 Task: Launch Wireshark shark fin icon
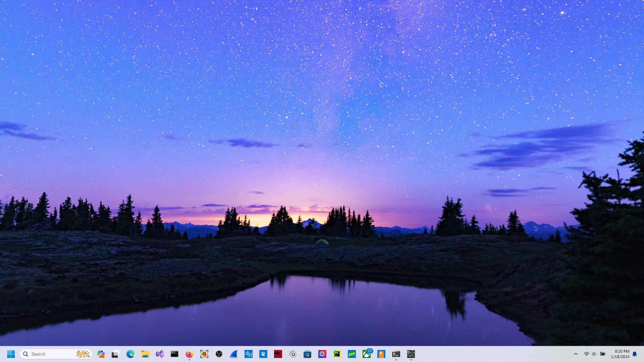click(234, 354)
